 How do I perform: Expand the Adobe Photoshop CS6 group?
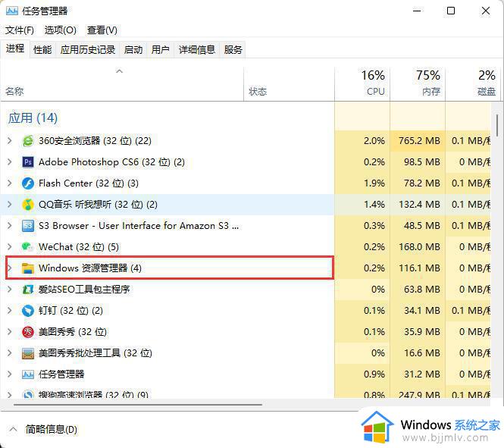pyautogui.click(x=10, y=162)
